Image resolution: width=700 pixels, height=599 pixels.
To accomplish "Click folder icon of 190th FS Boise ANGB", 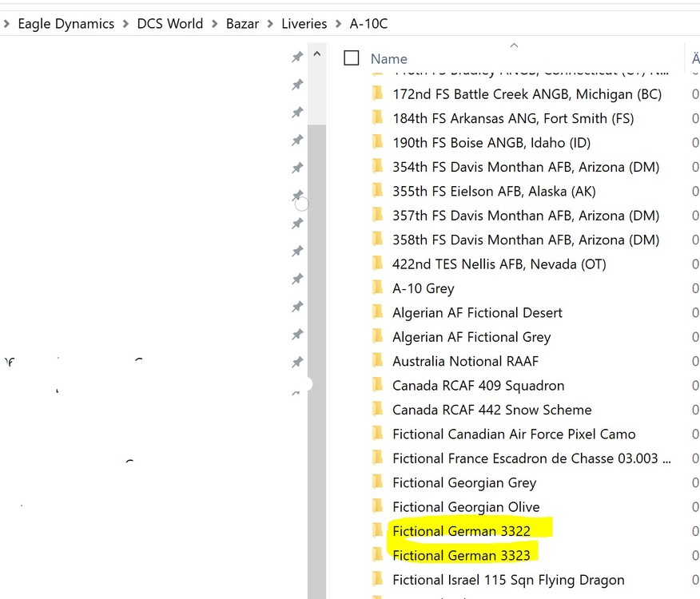I will pos(377,142).
